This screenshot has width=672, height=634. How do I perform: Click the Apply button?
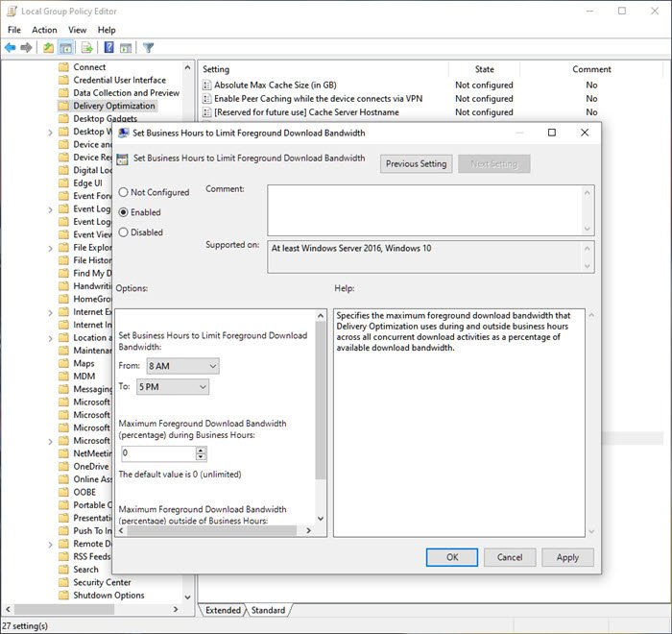click(567, 557)
